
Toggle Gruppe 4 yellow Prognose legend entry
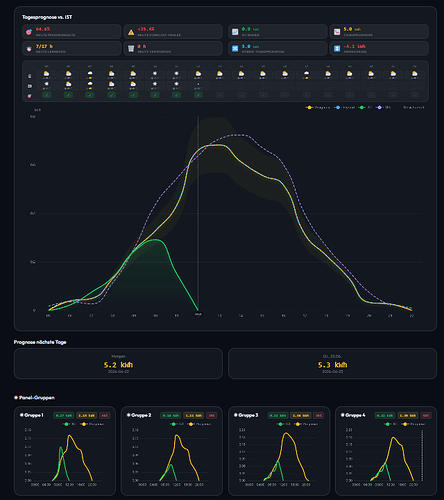pyautogui.click(x=413, y=424)
